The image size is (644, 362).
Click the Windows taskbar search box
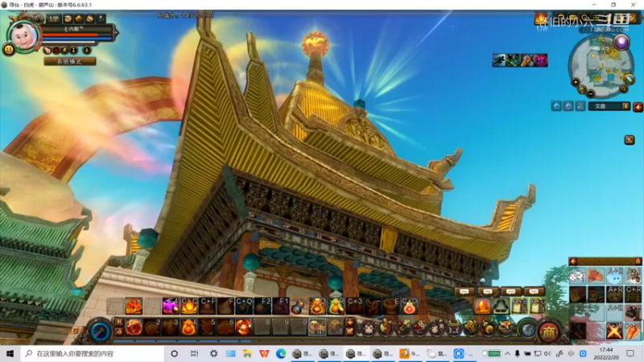point(93,353)
